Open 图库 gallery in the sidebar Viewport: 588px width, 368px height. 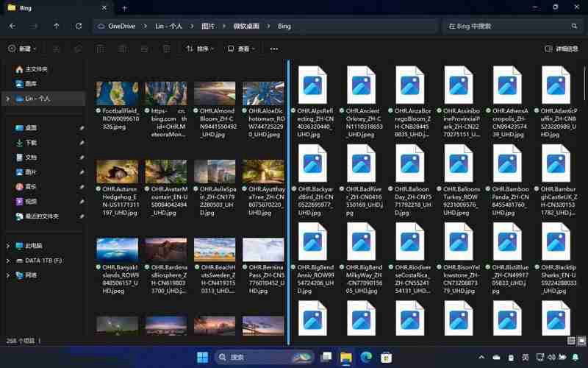(x=26, y=84)
